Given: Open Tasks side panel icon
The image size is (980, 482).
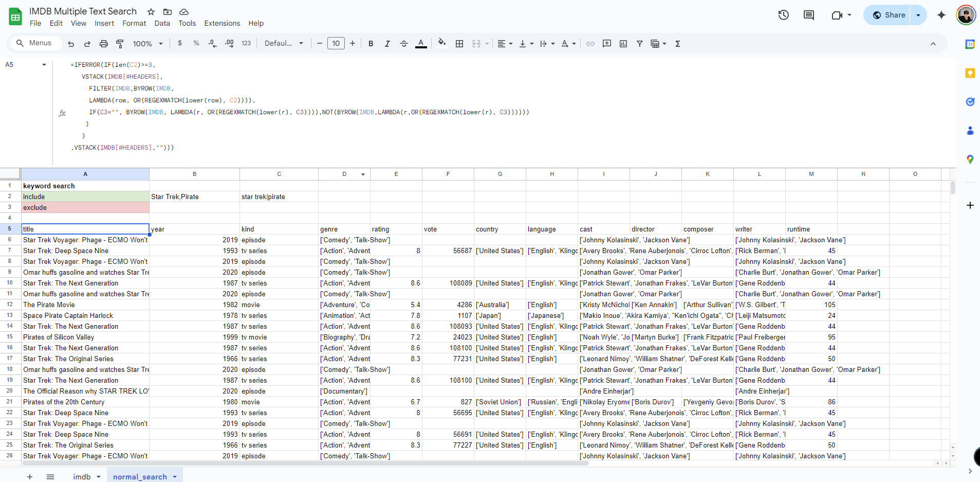Looking at the screenshot, I should coord(970,102).
